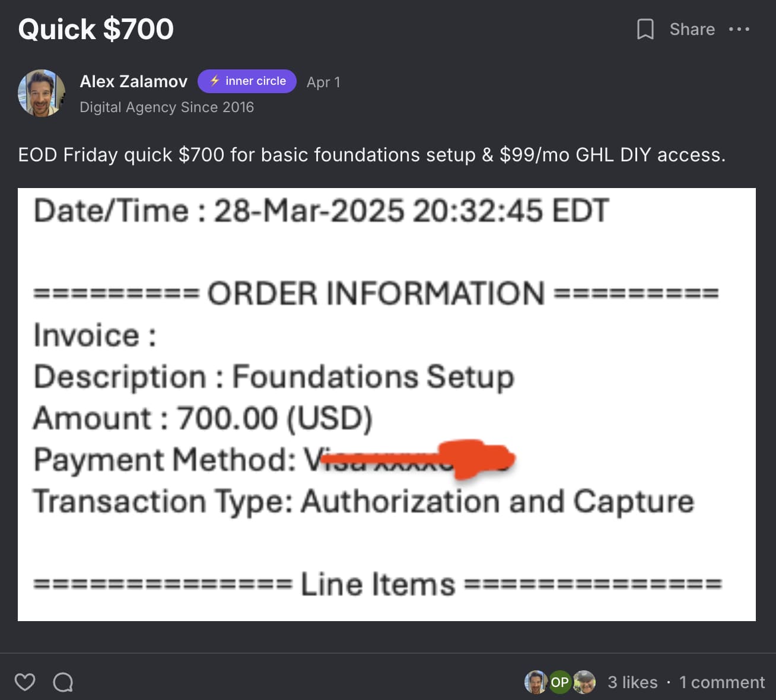The height and width of the screenshot is (700, 776).
Task: Like the post with the heart icon
Action: click(25, 682)
